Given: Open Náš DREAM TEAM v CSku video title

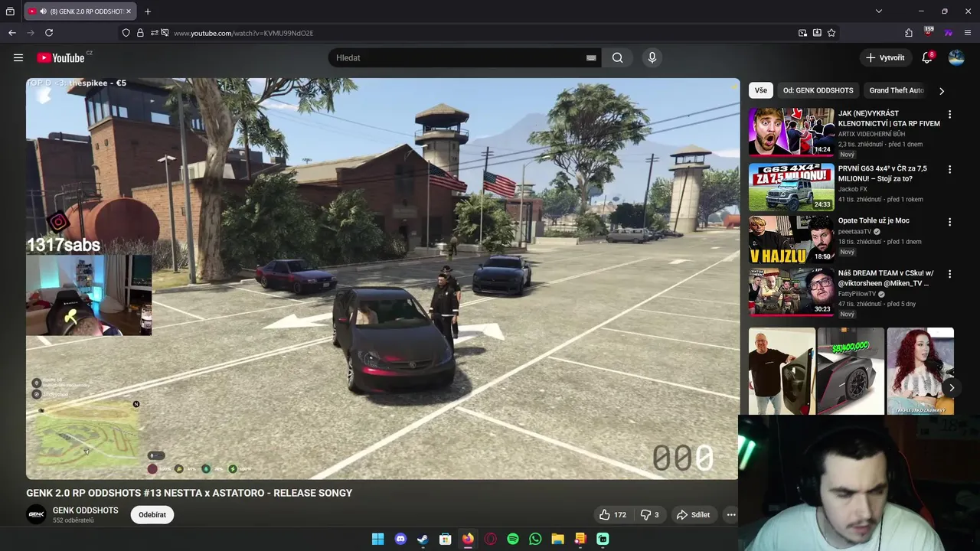Looking at the screenshot, I should click(x=886, y=278).
